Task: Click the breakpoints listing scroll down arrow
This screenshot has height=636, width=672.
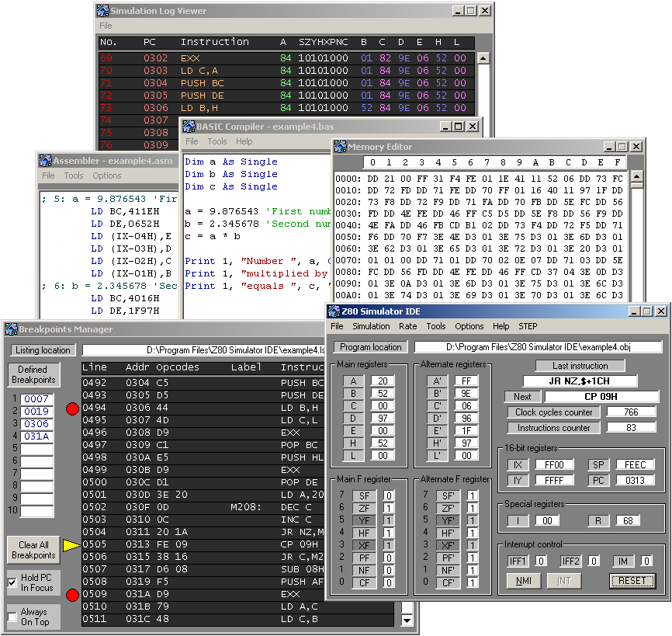Action: (x=407, y=620)
